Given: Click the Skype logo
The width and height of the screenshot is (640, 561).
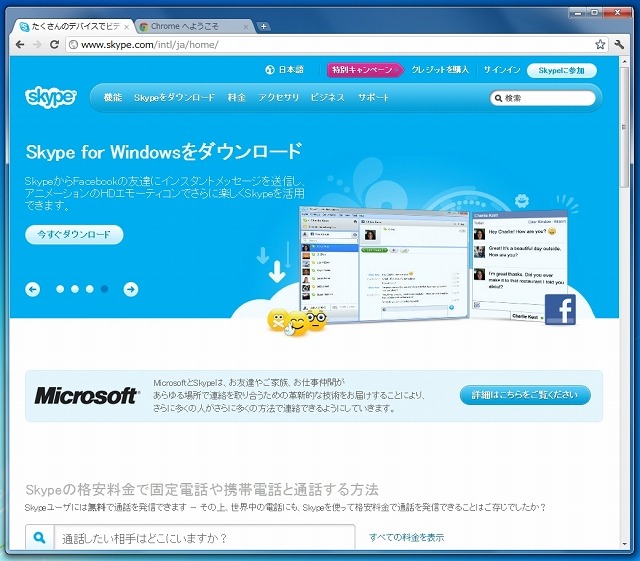Looking at the screenshot, I should click(x=51, y=97).
